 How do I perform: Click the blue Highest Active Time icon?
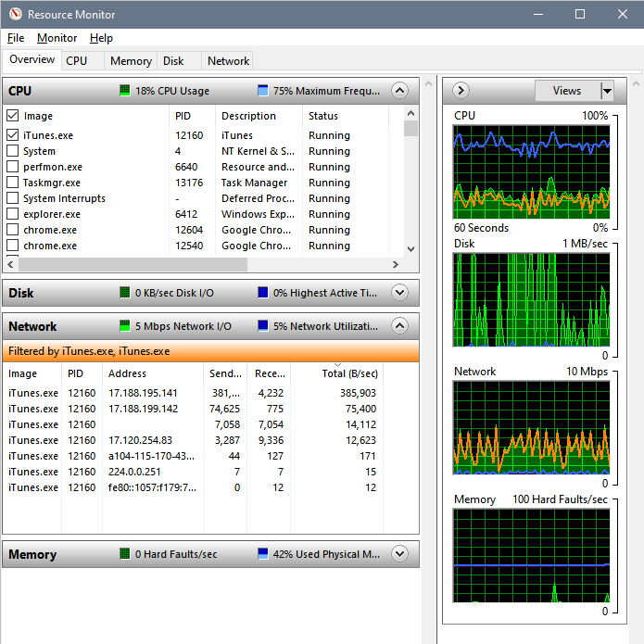(x=263, y=293)
